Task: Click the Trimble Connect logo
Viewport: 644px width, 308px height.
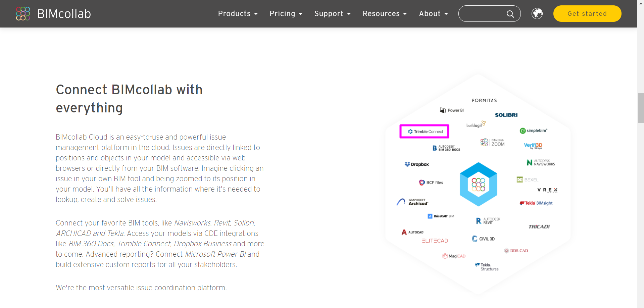Action: (x=425, y=132)
